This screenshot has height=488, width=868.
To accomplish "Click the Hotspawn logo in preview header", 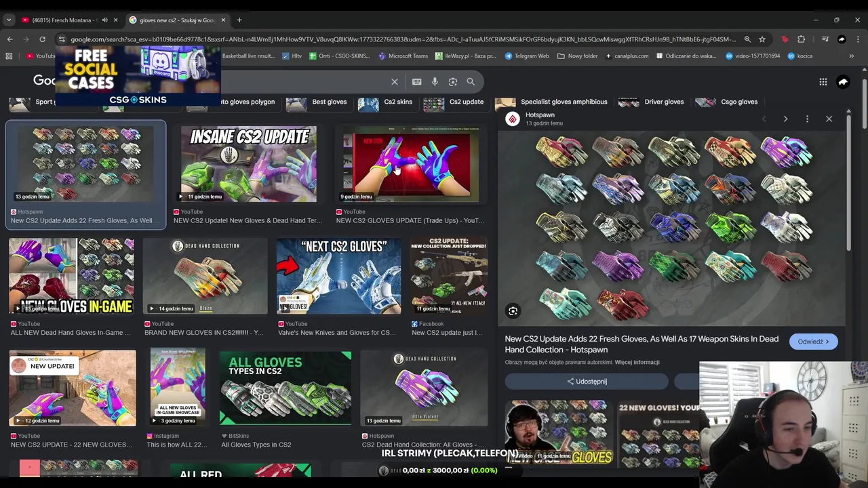I will click(513, 119).
